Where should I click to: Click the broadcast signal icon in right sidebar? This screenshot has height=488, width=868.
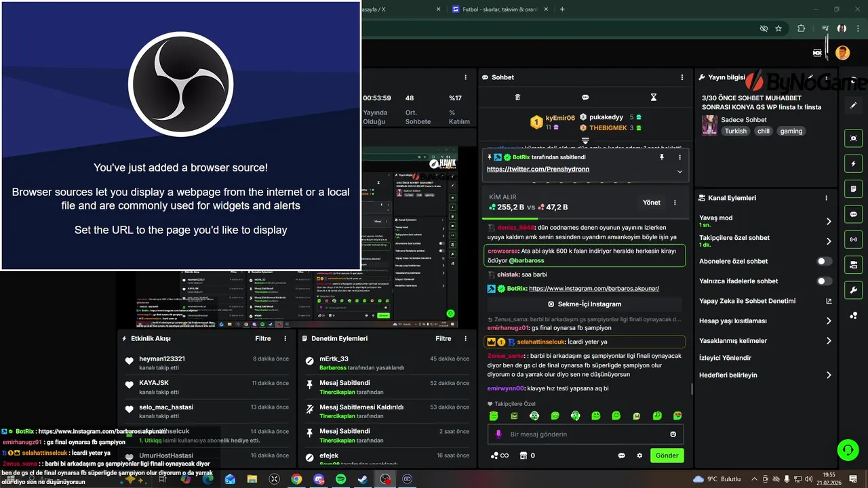coord(853,239)
